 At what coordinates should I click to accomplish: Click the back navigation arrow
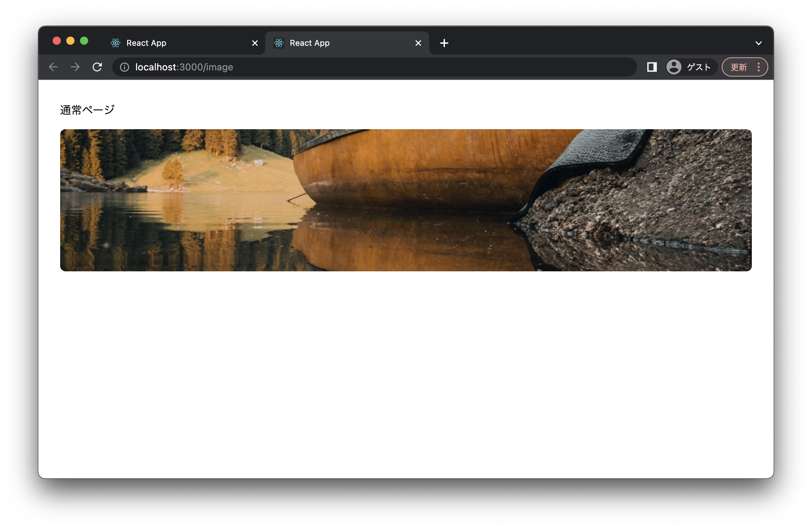pyautogui.click(x=53, y=67)
